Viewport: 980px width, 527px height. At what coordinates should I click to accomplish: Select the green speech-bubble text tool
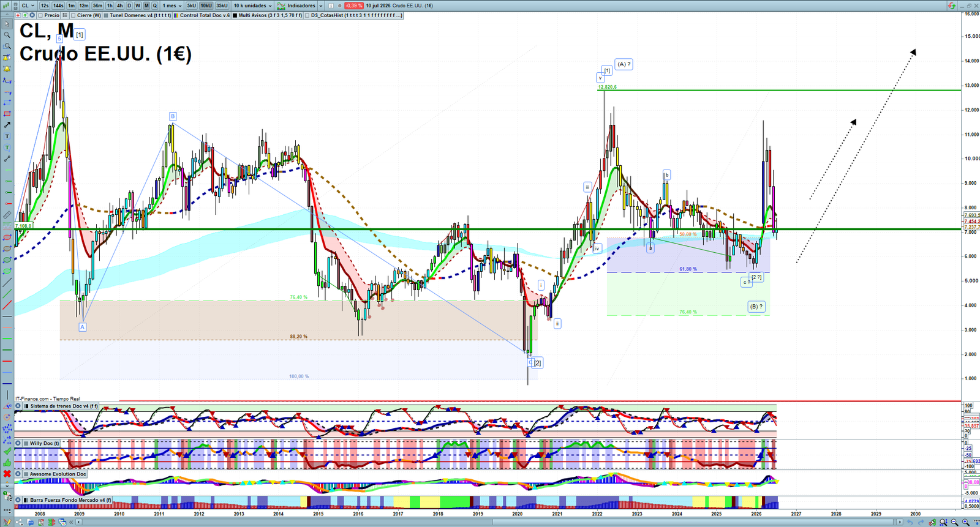[7, 148]
